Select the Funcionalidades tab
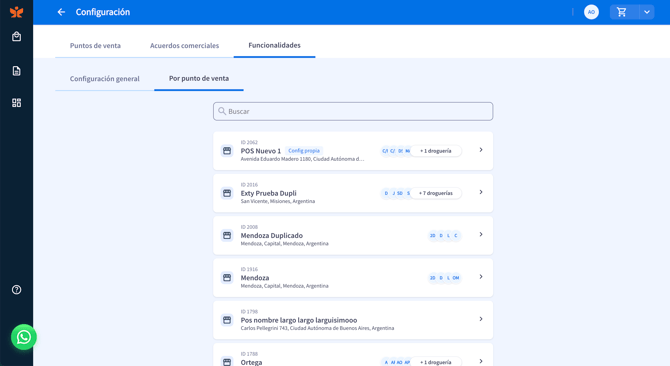 coord(274,45)
